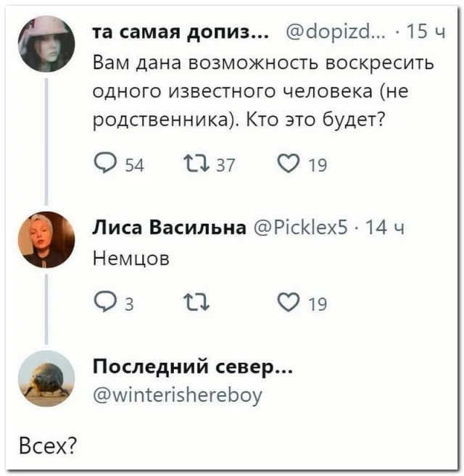Click the "Немцов" reply text
Screen dimensions: 464x476
(x=131, y=258)
